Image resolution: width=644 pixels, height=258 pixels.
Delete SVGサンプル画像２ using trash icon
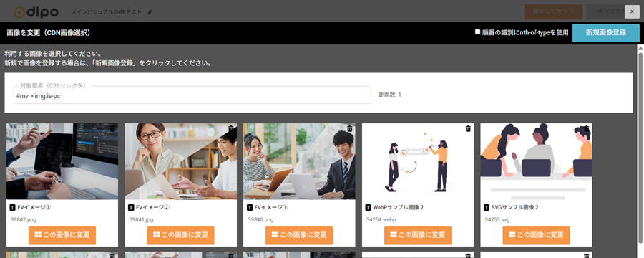pyautogui.click(x=587, y=128)
